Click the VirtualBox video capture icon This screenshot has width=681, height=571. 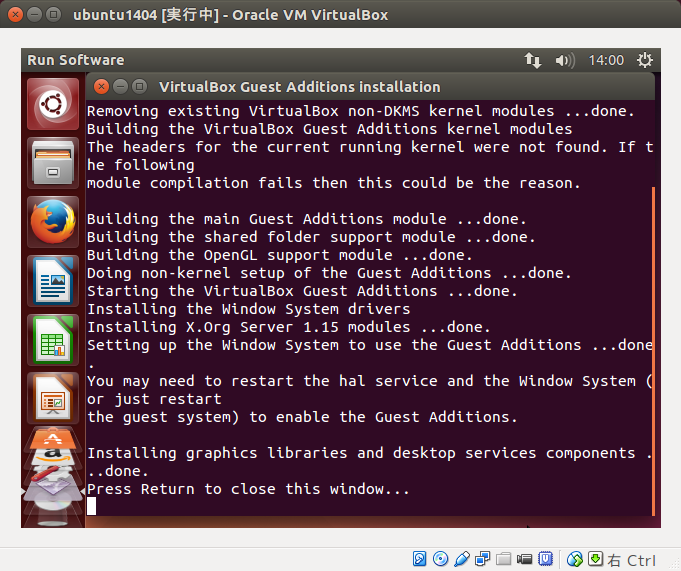[524, 558]
